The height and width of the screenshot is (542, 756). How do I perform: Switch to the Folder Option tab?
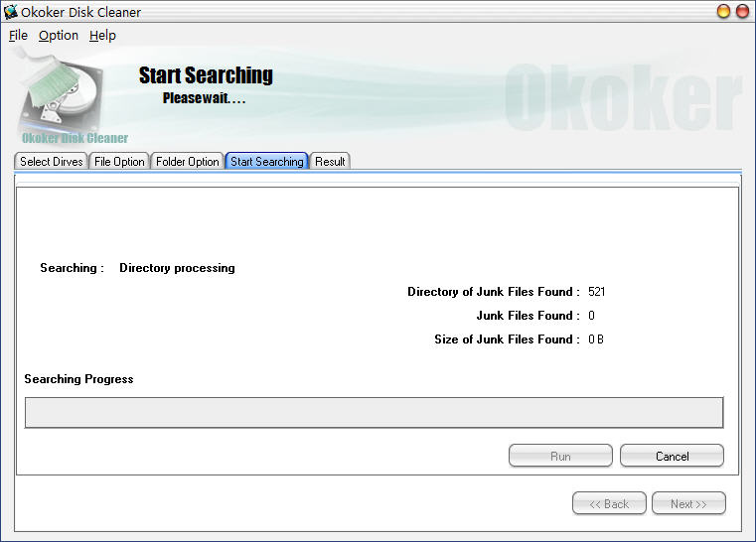click(187, 162)
